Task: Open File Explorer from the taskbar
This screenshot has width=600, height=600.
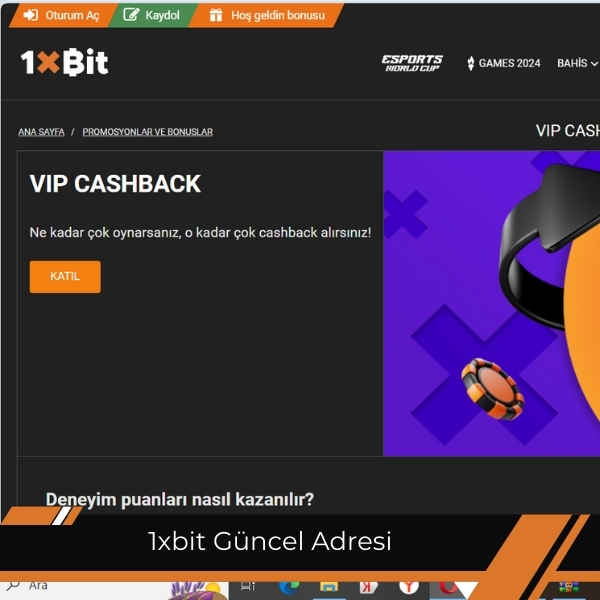Action: point(329,586)
